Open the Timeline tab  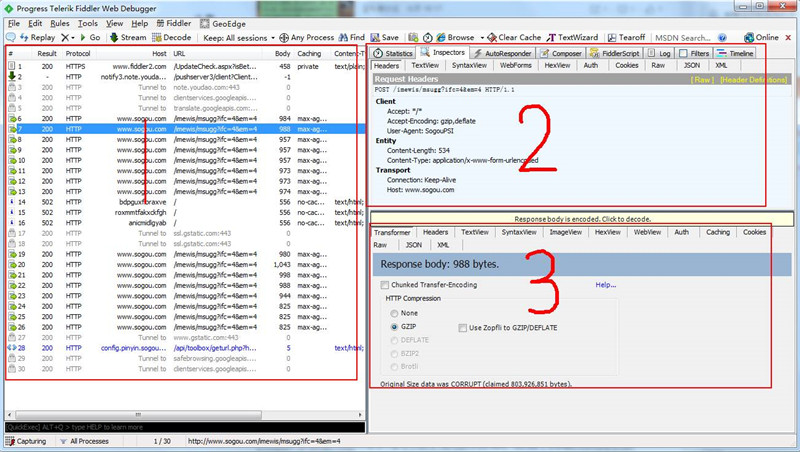point(735,53)
